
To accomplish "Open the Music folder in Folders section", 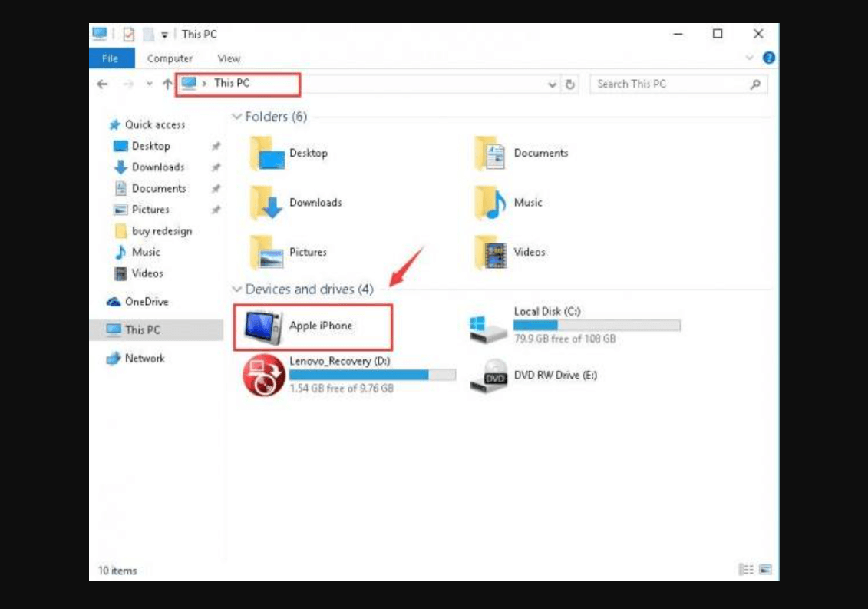I will [508, 202].
